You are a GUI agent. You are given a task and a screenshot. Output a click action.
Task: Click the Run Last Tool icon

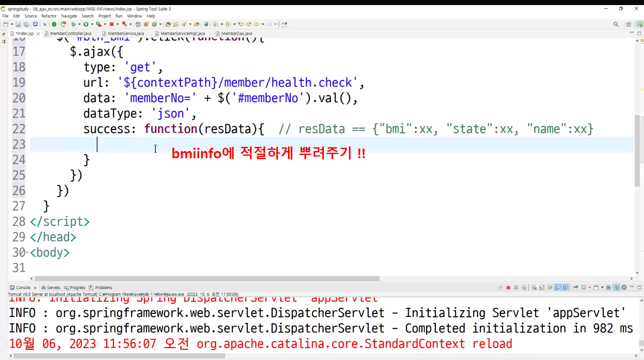[x=99, y=24]
